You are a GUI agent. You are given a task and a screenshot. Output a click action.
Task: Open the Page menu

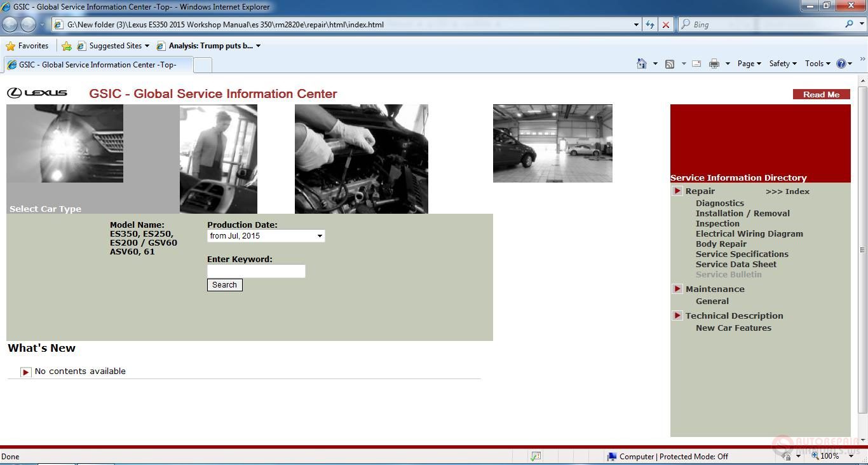point(749,64)
